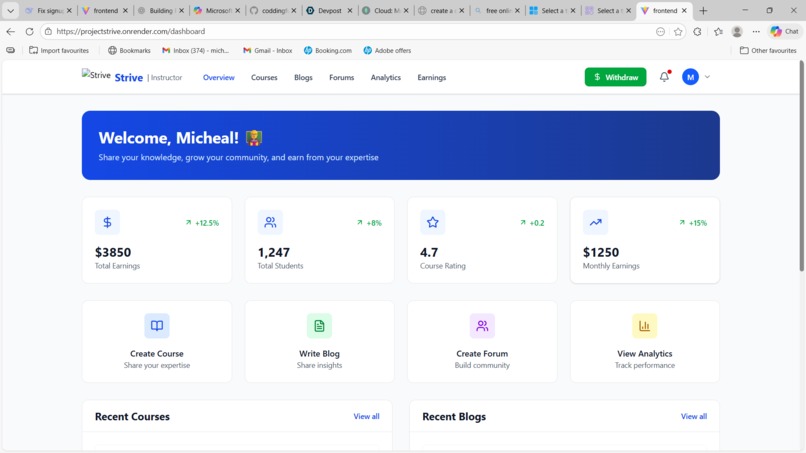806x453 pixels.
Task: Click the Recent Courses heading
Action: click(132, 416)
